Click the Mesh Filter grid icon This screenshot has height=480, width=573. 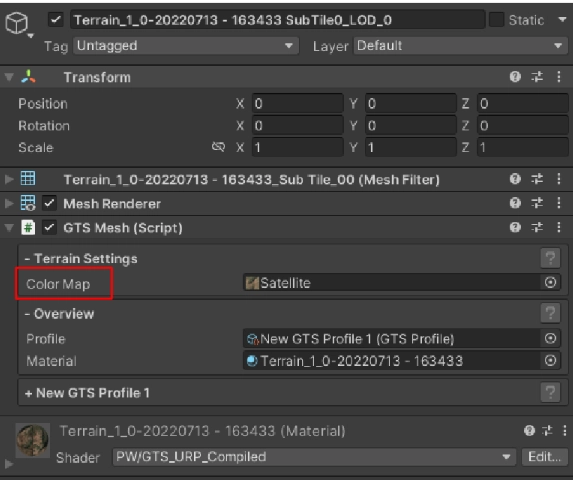coord(28,179)
